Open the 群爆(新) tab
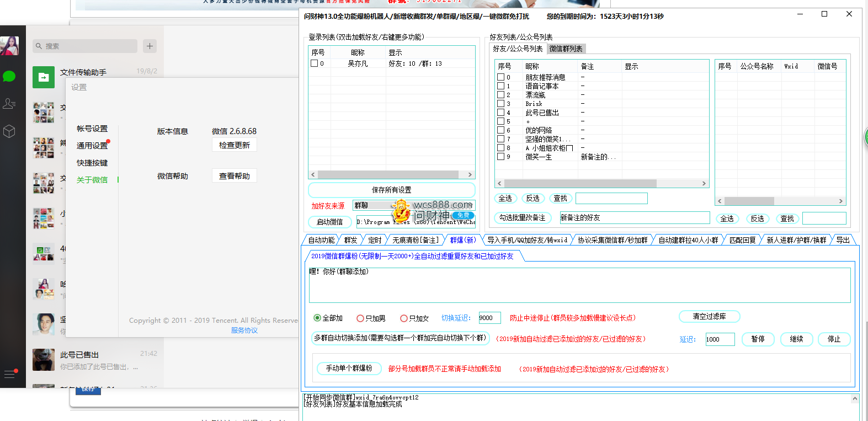This screenshot has height=421, width=868. click(x=462, y=240)
